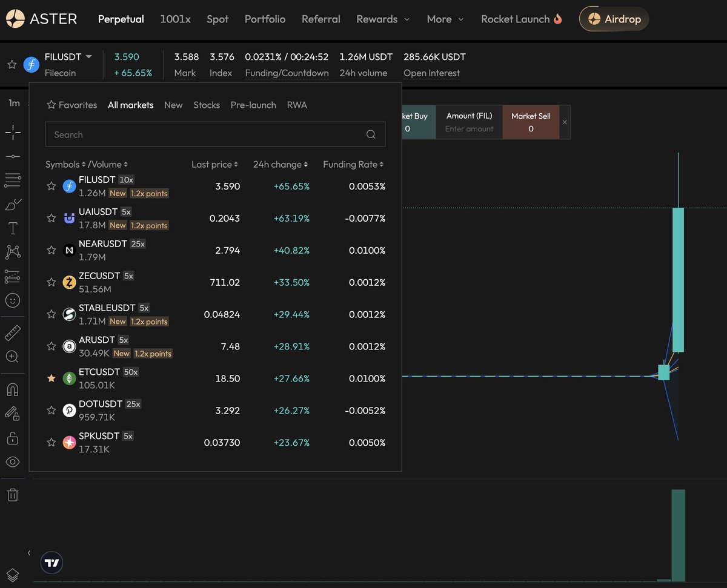
Task: Click the Aster logo
Action: coord(42,19)
